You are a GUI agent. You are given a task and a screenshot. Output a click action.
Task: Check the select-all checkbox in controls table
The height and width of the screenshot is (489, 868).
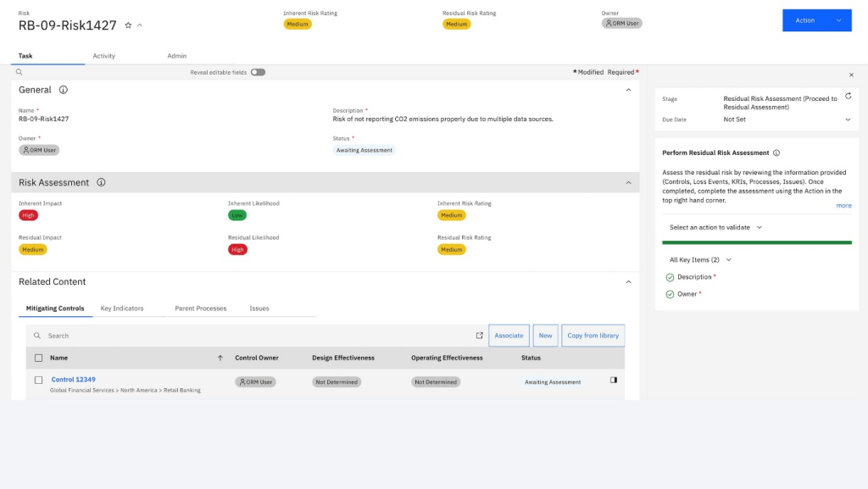(37, 358)
